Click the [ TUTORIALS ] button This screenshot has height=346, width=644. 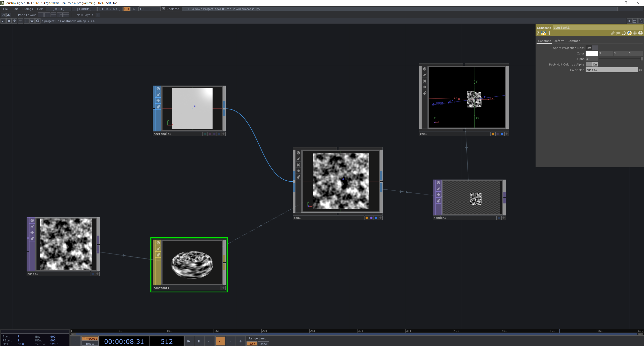(x=110, y=9)
